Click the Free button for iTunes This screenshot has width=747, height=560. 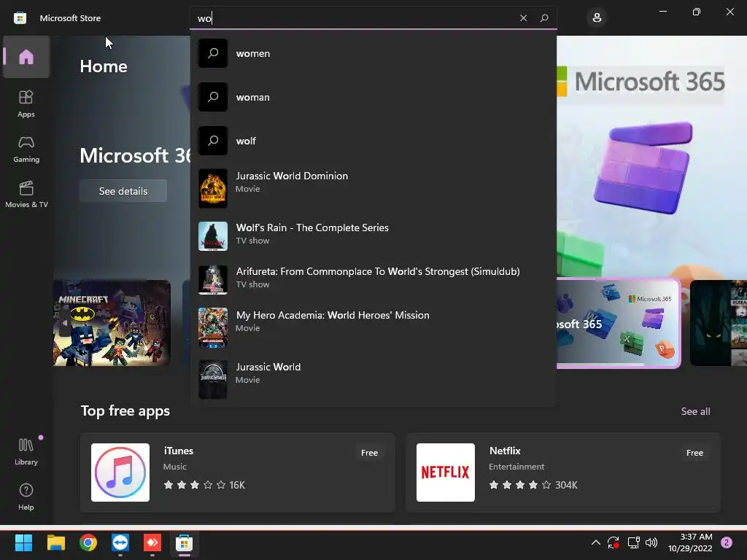coord(369,453)
